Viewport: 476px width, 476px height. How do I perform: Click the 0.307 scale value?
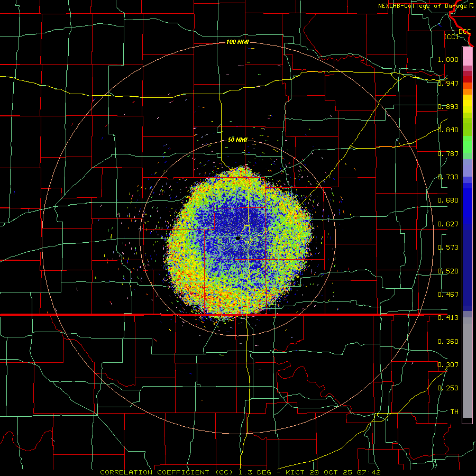coord(448,365)
